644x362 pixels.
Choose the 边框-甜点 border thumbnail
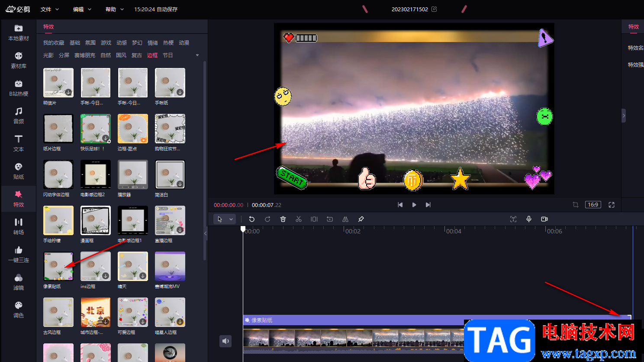[x=133, y=129]
